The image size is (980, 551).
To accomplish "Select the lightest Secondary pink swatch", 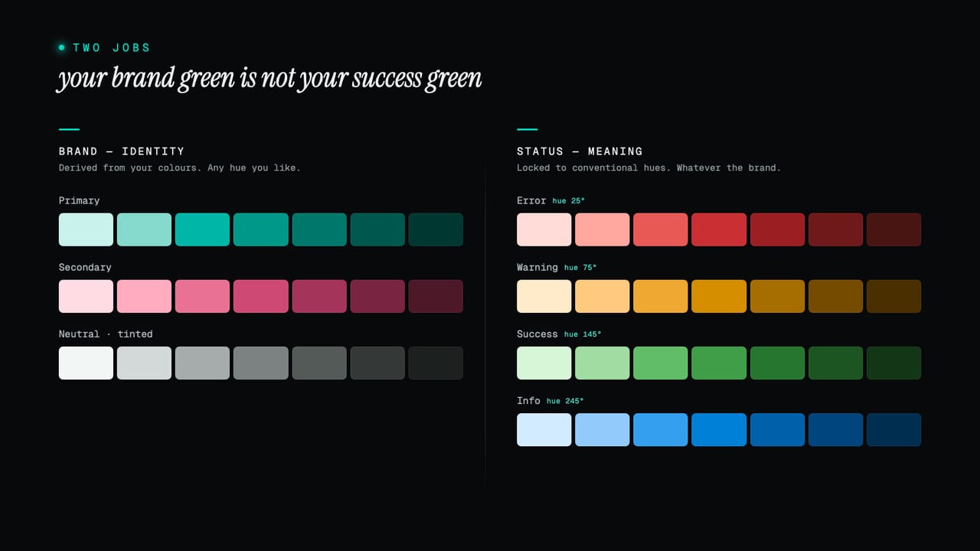I will pos(86,296).
